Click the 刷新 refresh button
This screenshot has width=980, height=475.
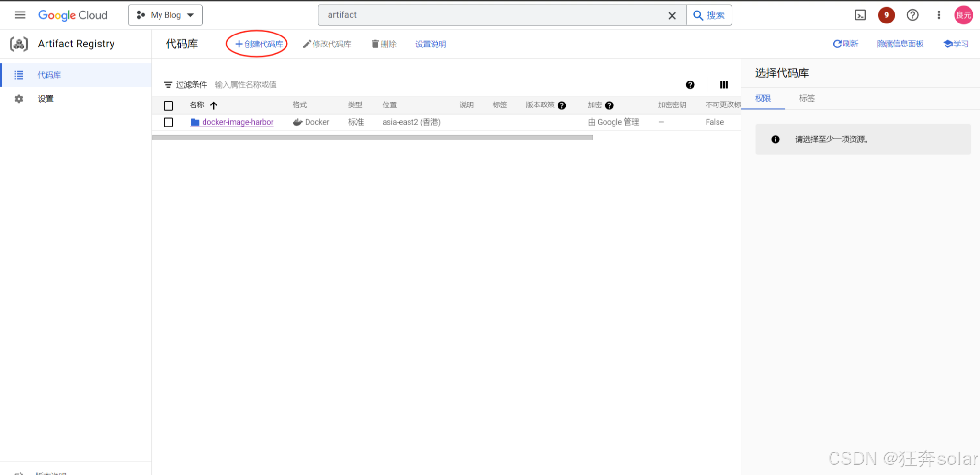pyautogui.click(x=846, y=44)
